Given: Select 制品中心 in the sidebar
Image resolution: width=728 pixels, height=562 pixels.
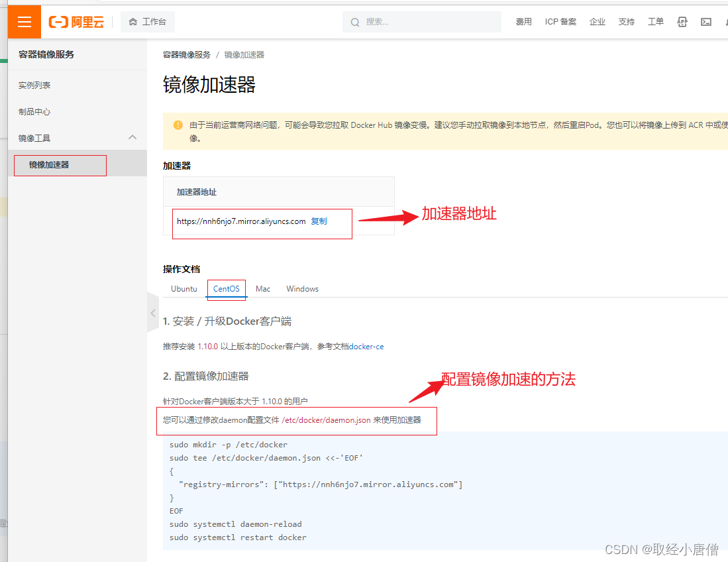Looking at the screenshot, I should [x=34, y=112].
